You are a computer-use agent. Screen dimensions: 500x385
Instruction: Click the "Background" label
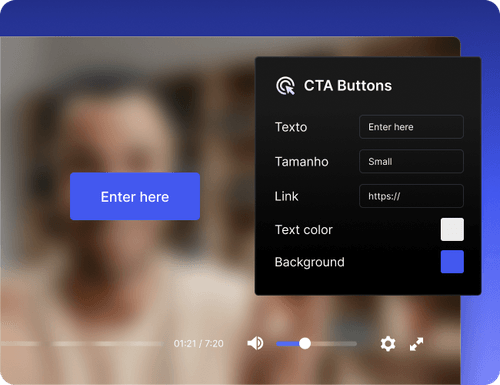tap(310, 262)
